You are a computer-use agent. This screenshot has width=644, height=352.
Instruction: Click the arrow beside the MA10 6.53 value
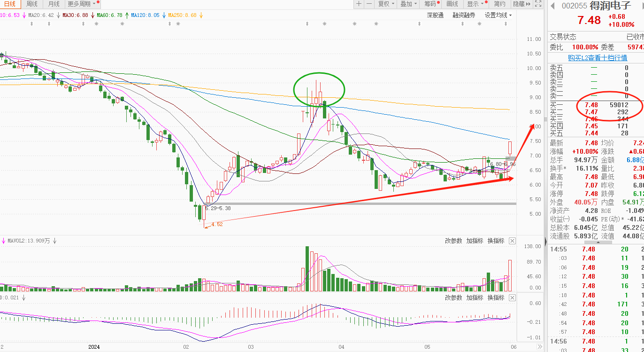[x=24, y=15]
